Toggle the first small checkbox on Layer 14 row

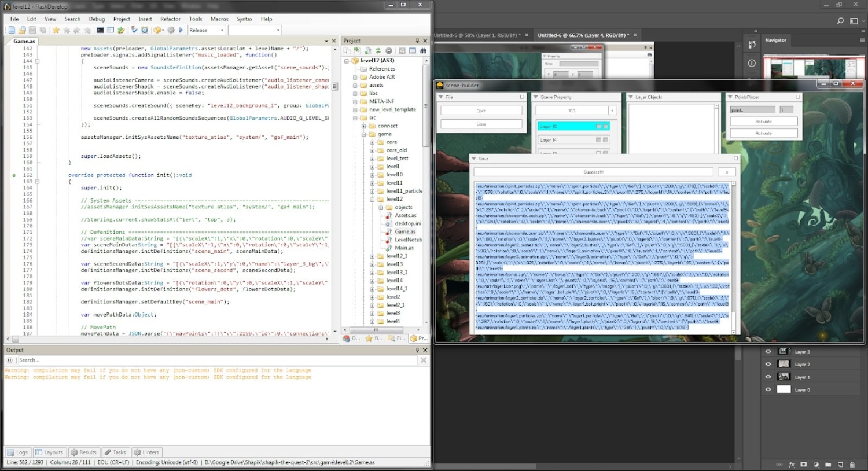click(x=599, y=140)
